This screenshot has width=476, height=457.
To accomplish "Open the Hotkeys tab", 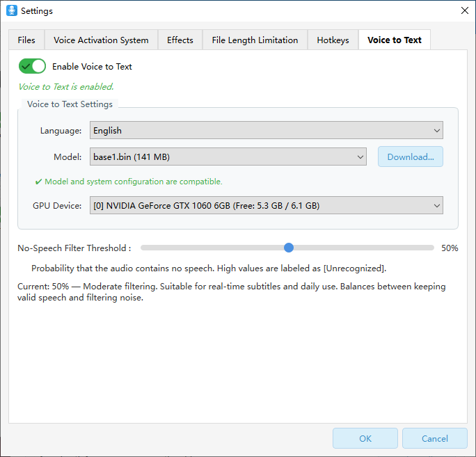I will [x=333, y=40].
